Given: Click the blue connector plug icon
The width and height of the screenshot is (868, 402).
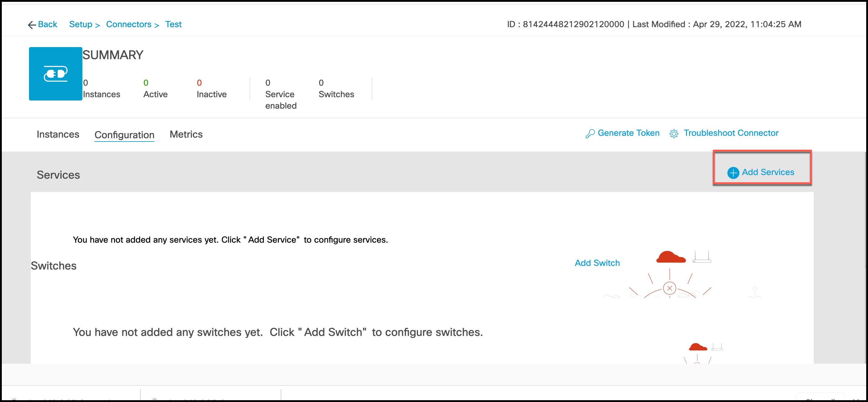Looking at the screenshot, I should pyautogui.click(x=56, y=74).
